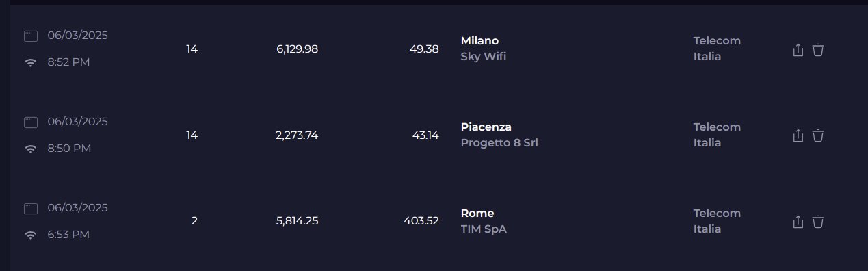Screen dimensions: 868x271
Task: Click the calendar icon for the 8:52 PM test
Action: click(x=30, y=36)
